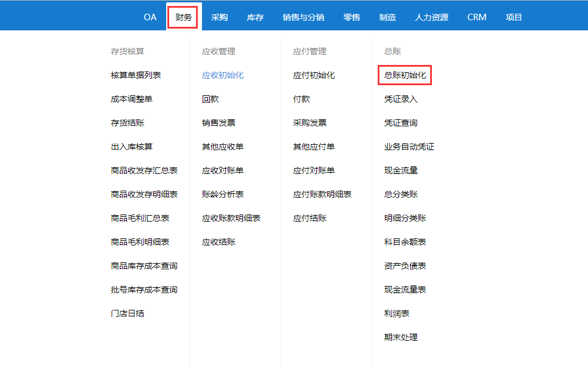The image size is (588, 367).
Task: Open 应付初始化 link
Action: click(314, 75)
